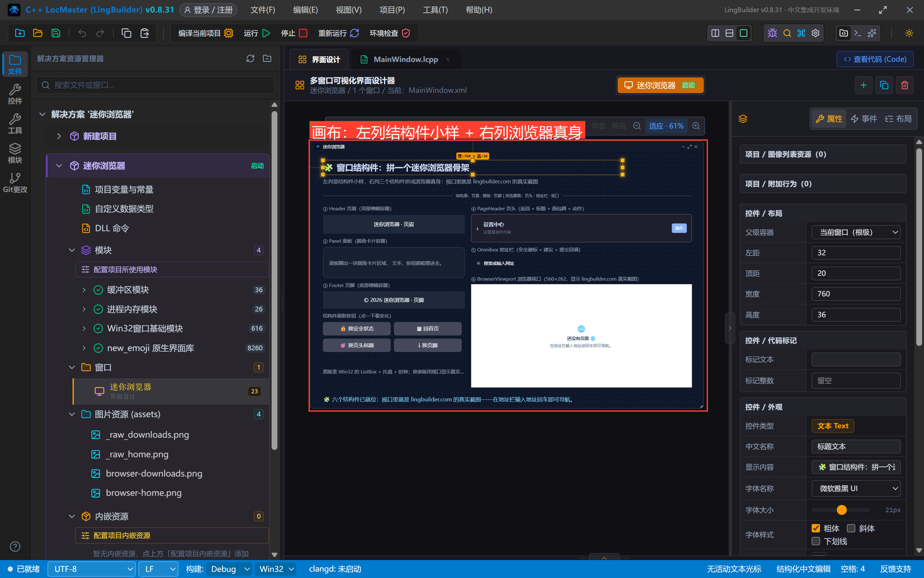
Task: Click the redo arrow icon
Action: 100,33
